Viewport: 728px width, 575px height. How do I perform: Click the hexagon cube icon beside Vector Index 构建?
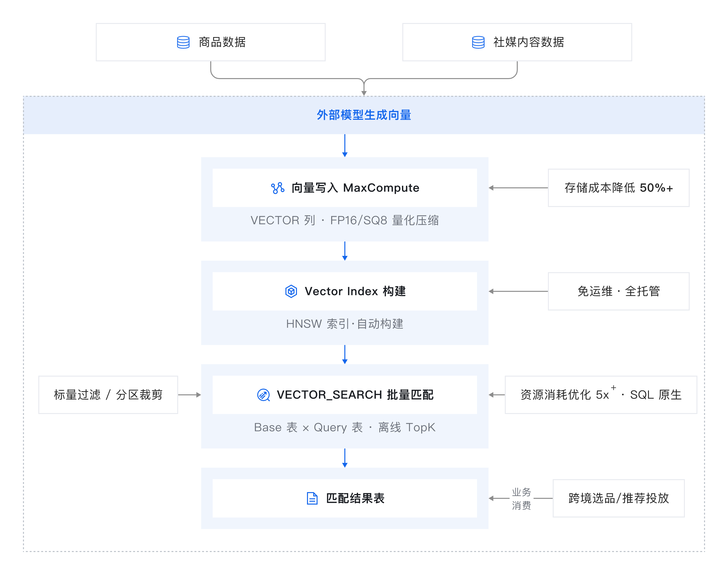(291, 291)
